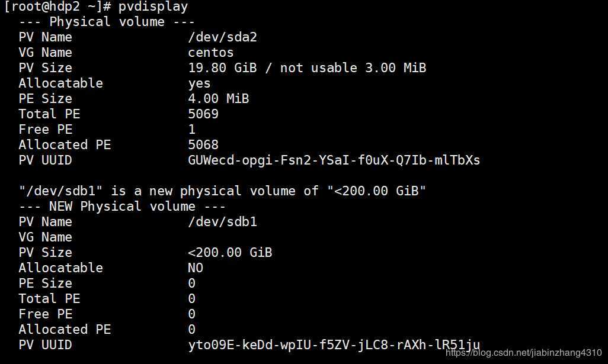608x364 pixels.
Task: Click the "not usable 3.00 MiB" text
Action: 353,67
